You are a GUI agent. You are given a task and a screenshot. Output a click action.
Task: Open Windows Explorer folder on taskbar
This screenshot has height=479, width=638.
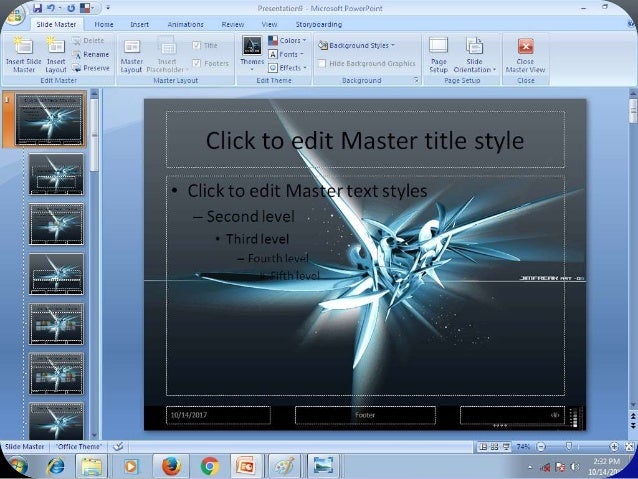(92, 466)
